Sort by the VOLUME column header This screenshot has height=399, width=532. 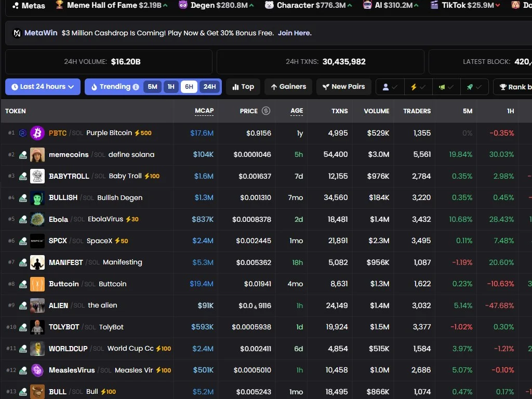[x=376, y=111]
